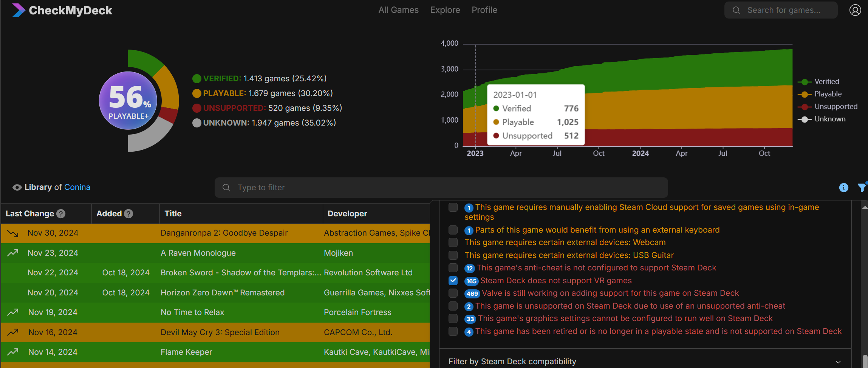This screenshot has height=368, width=868.
Task: Open the All Games page
Action: 399,10
